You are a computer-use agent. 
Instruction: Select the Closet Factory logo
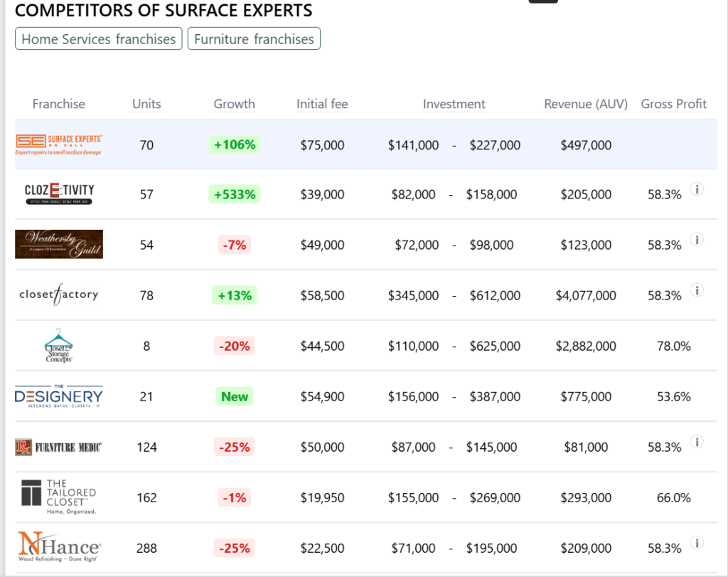(59, 295)
